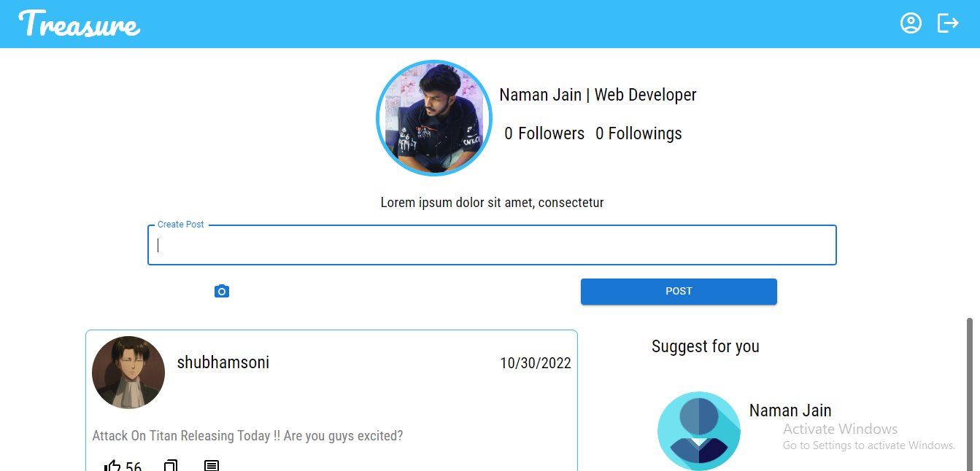The width and height of the screenshot is (980, 471).
Task: Click the post date 10/30/2022
Action: pyautogui.click(x=535, y=362)
